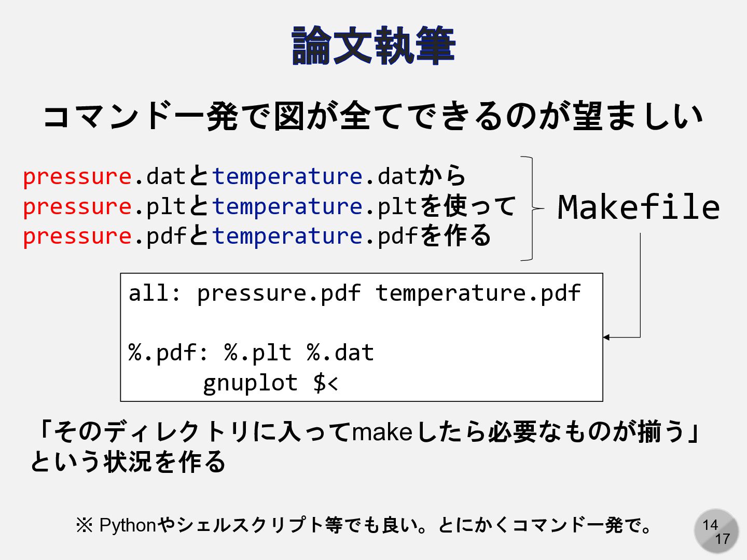Click the red pressure.pdf in the third line

[104, 236]
